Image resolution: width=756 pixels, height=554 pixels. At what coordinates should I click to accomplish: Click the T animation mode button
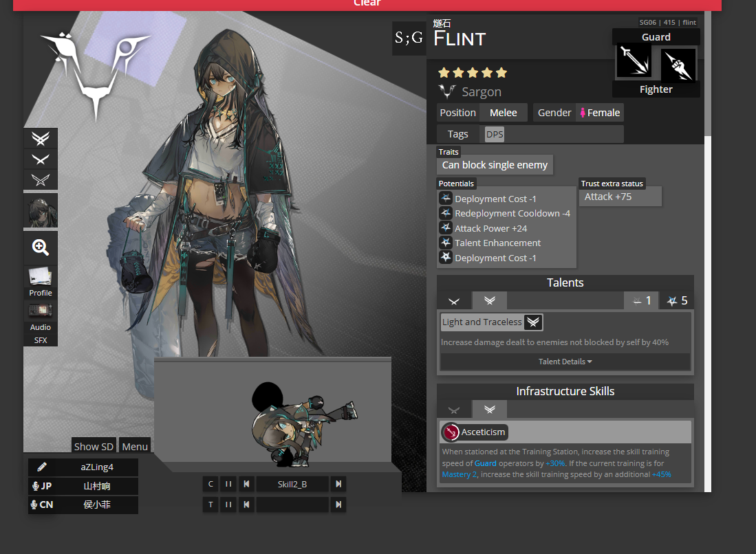(x=210, y=505)
